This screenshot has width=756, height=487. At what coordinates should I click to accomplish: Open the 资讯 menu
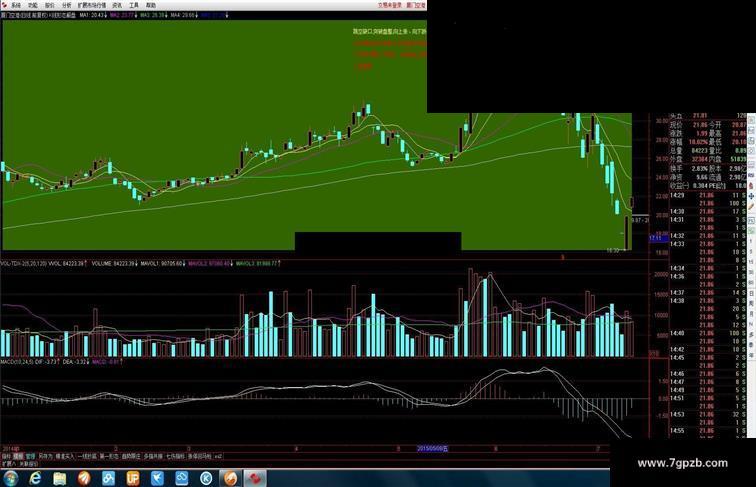pos(117,5)
